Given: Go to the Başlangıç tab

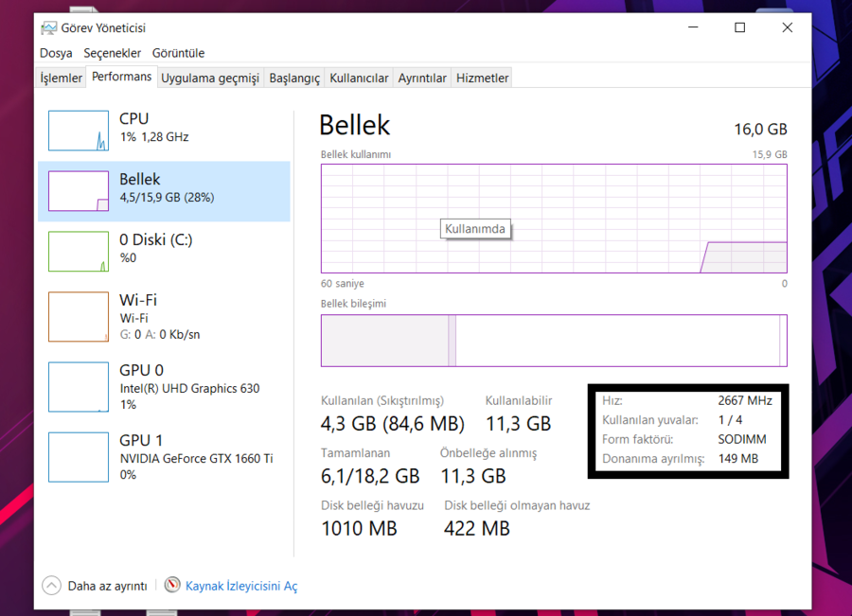Looking at the screenshot, I should click(x=294, y=79).
